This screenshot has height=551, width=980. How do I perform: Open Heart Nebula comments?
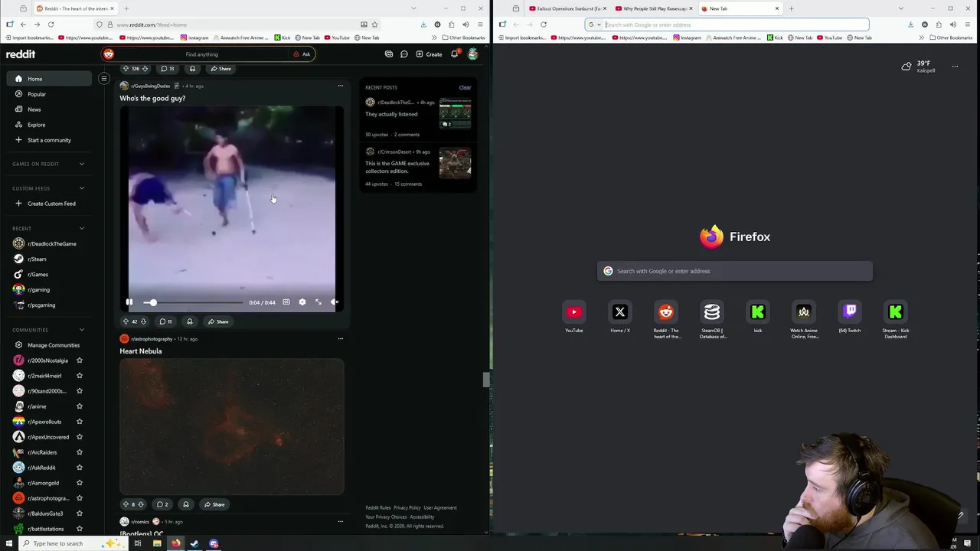coord(162,504)
